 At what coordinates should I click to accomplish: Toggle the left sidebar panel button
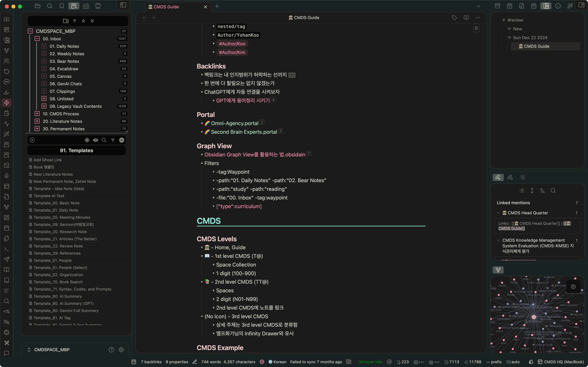coord(123,5)
